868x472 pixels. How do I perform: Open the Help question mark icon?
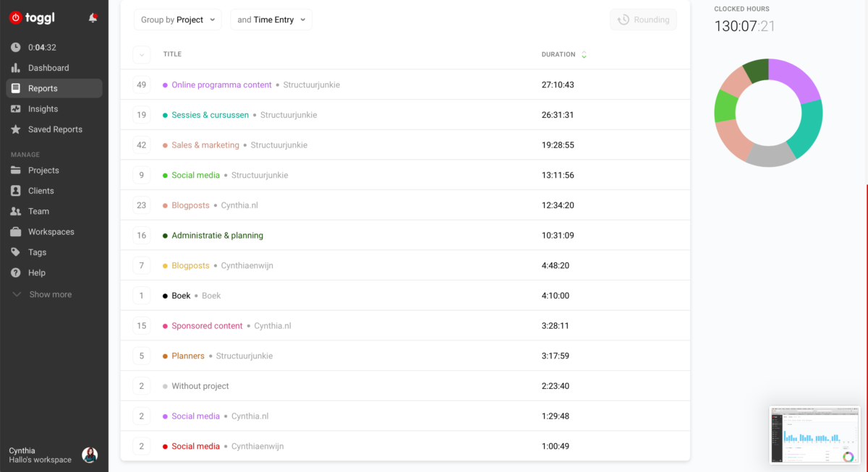click(x=16, y=273)
